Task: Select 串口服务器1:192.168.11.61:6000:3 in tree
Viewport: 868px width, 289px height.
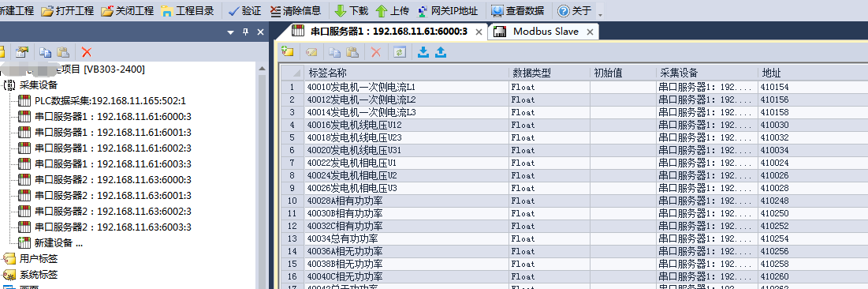Action: coord(113,117)
